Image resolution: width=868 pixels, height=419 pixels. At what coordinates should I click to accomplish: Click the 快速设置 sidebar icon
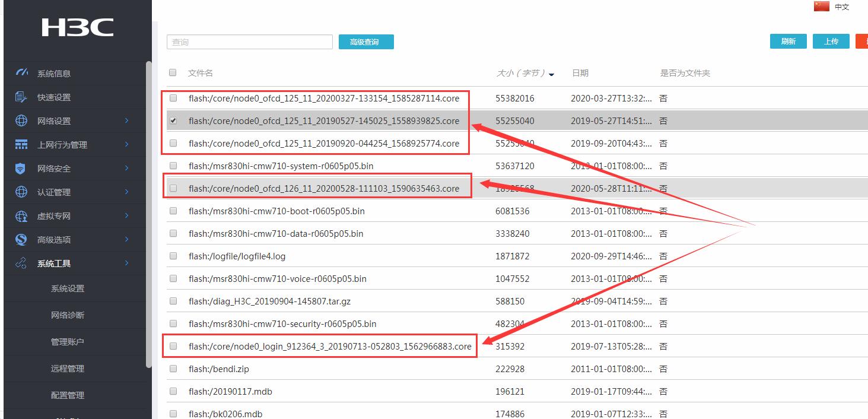21,97
